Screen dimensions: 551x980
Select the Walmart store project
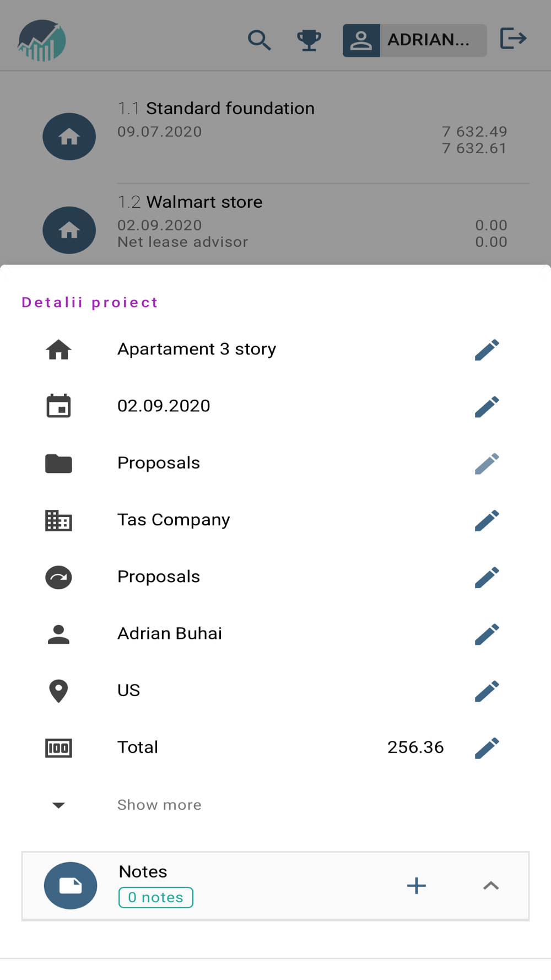204,202
